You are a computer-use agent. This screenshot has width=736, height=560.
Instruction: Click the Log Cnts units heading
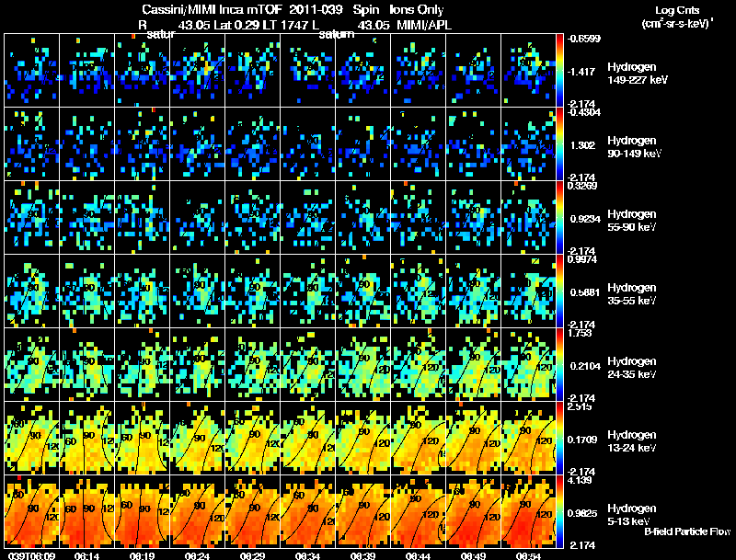[677, 17]
